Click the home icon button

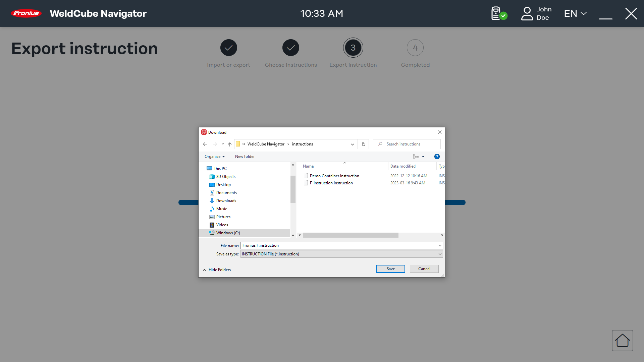pos(622,341)
